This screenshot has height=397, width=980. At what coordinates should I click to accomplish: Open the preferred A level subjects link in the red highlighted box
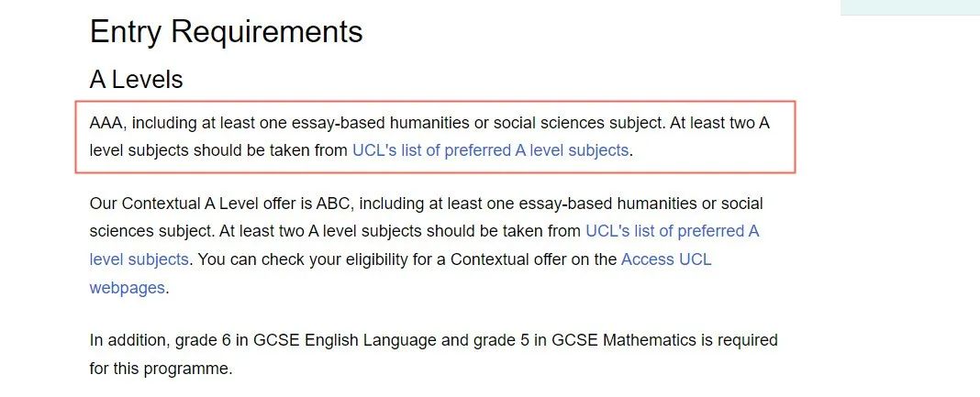tap(491, 150)
